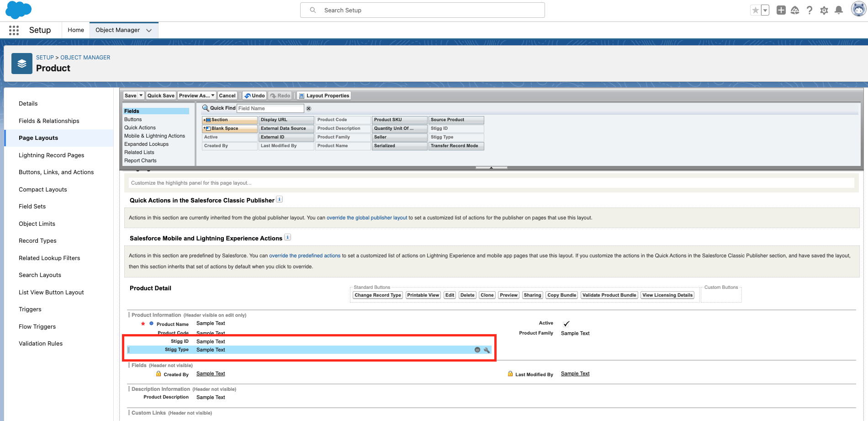This screenshot has width=868, height=421.
Task: Click Quick Save button
Action: tap(161, 96)
